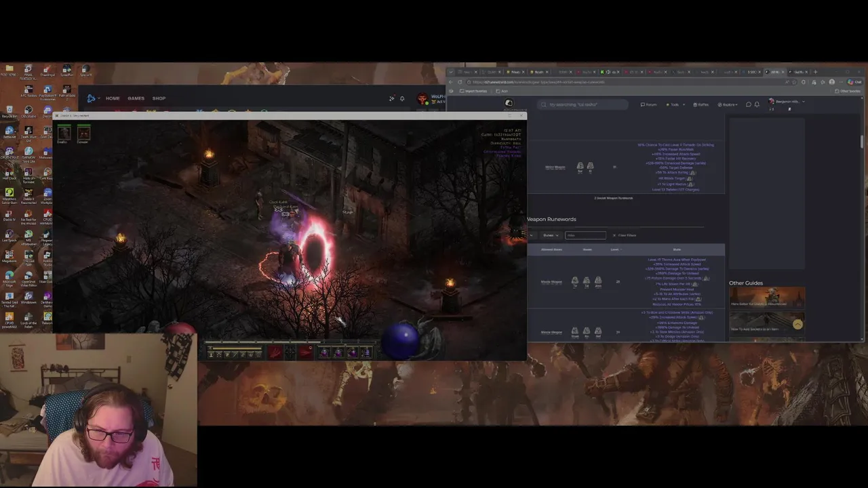Click the second summon portrait in Diablo II

pyautogui.click(x=83, y=133)
